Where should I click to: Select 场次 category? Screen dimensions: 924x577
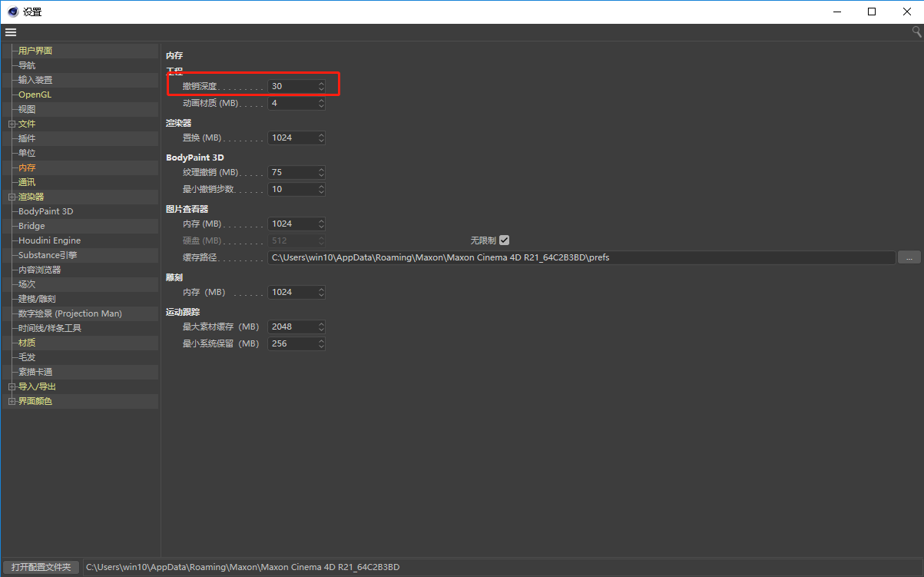(27, 284)
